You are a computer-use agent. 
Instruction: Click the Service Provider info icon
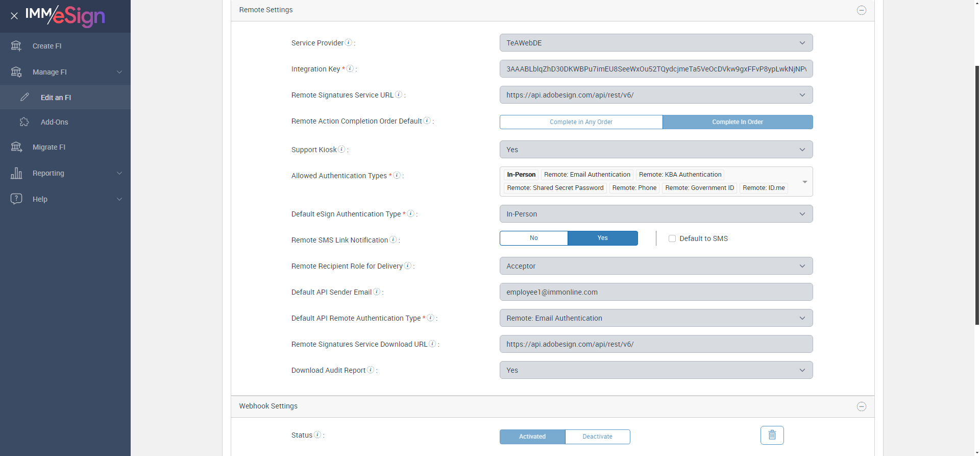(349, 43)
